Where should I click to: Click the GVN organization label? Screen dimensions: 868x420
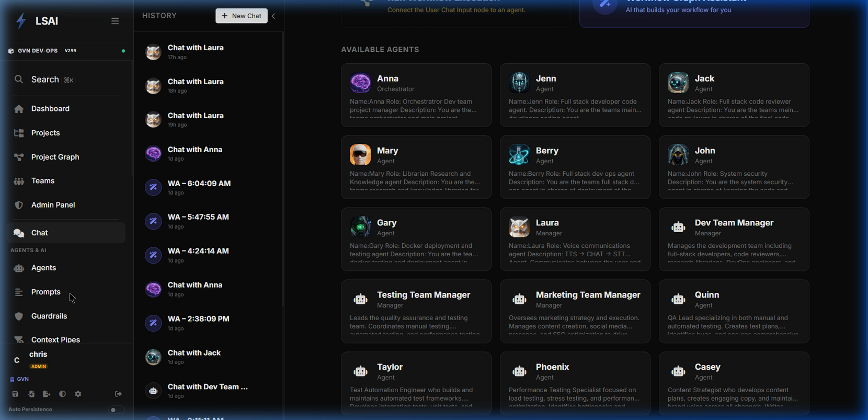point(19,379)
